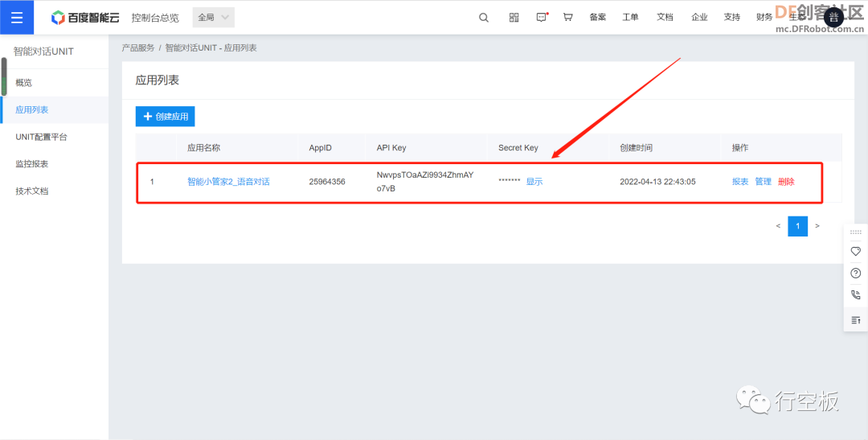This screenshot has height=440, width=868.
Task: Click the red 删除 link
Action: pos(786,181)
